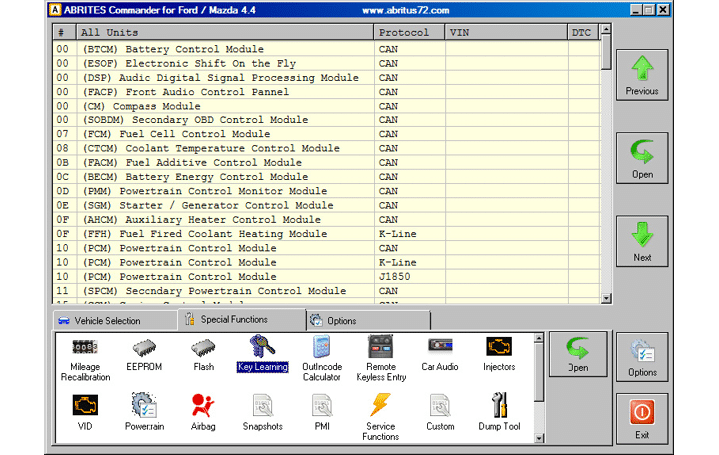Image resolution: width=719 pixels, height=455 pixels.
Task: Launch the Outcode/Incode Calculator
Action: coord(322,357)
